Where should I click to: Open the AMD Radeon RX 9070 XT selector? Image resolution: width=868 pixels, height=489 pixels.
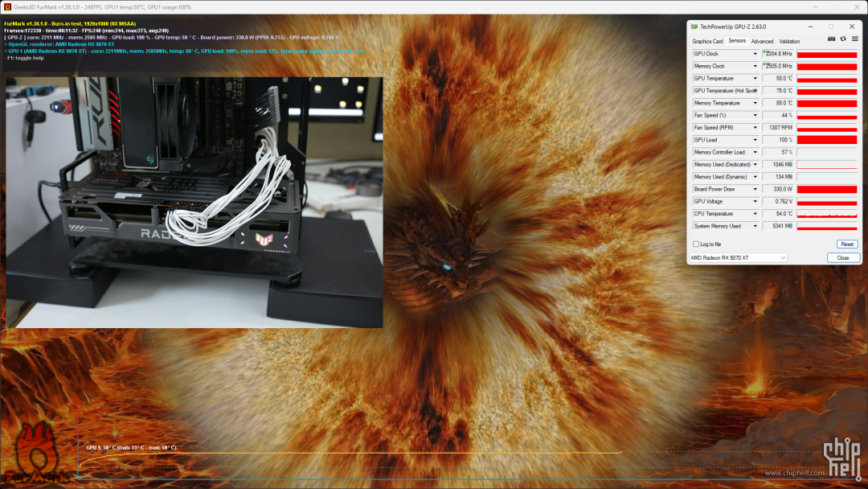(x=737, y=258)
